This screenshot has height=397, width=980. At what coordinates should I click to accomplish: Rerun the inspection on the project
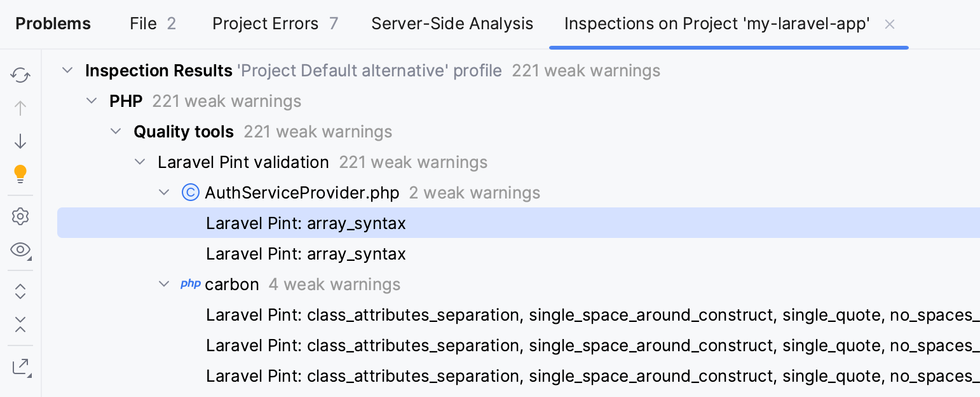click(20, 75)
